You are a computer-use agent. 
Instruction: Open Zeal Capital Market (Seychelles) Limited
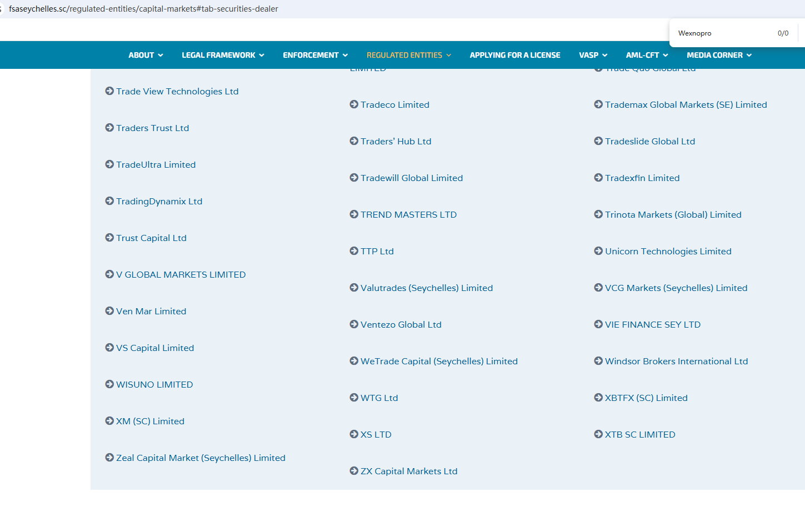pyautogui.click(x=201, y=458)
